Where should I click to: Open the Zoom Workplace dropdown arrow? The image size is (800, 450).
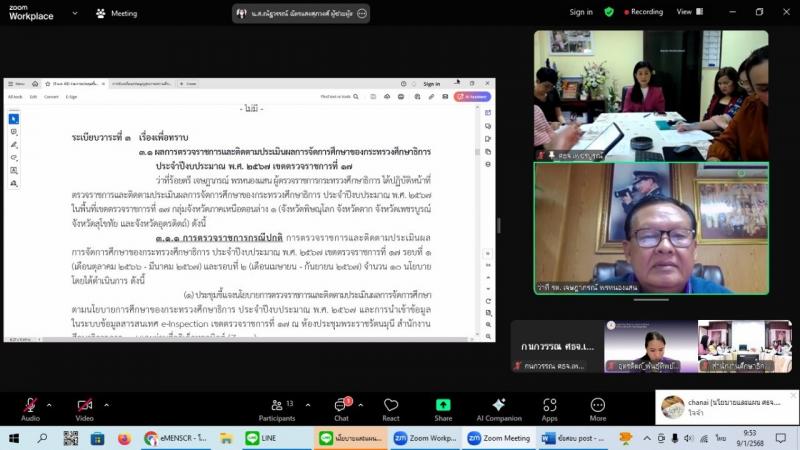pyautogui.click(x=75, y=13)
